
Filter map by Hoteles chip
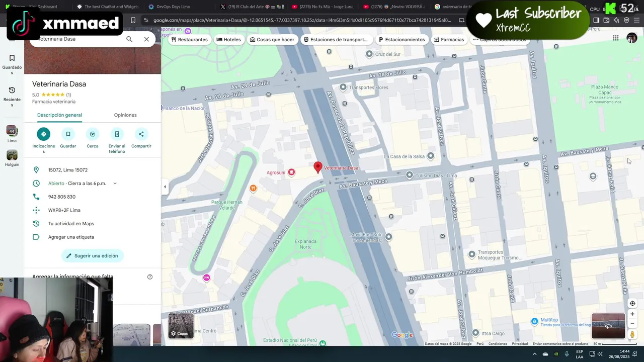coord(228,40)
